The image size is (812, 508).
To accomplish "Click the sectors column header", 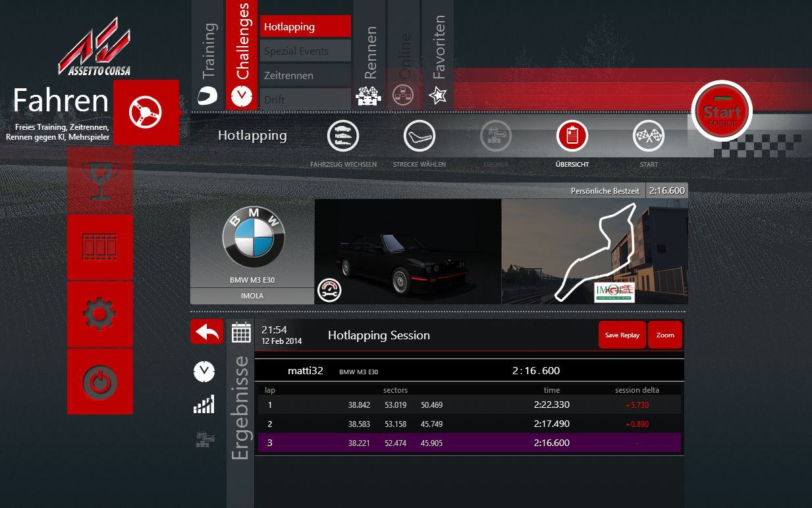I will pos(395,390).
